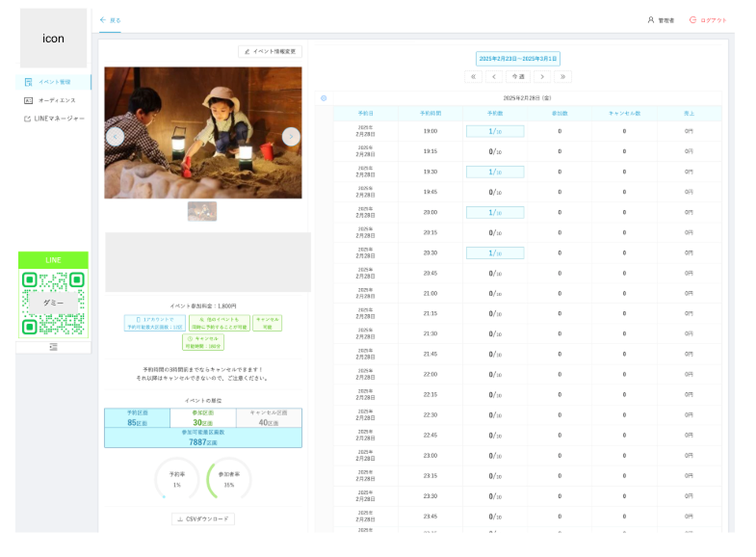The image size is (756, 557).
Task: Click the ログアウト link
Action: [x=708, y=20]
